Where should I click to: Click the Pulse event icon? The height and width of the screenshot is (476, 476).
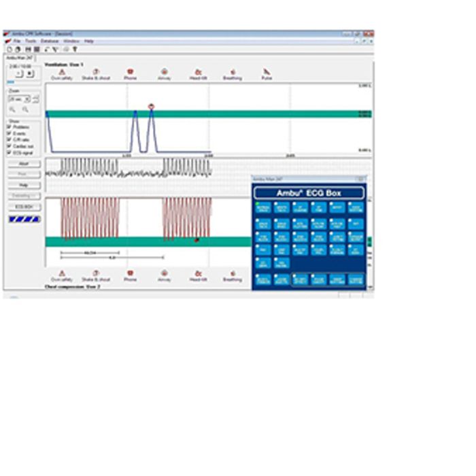pyautogui.click(x=267, y=72)
